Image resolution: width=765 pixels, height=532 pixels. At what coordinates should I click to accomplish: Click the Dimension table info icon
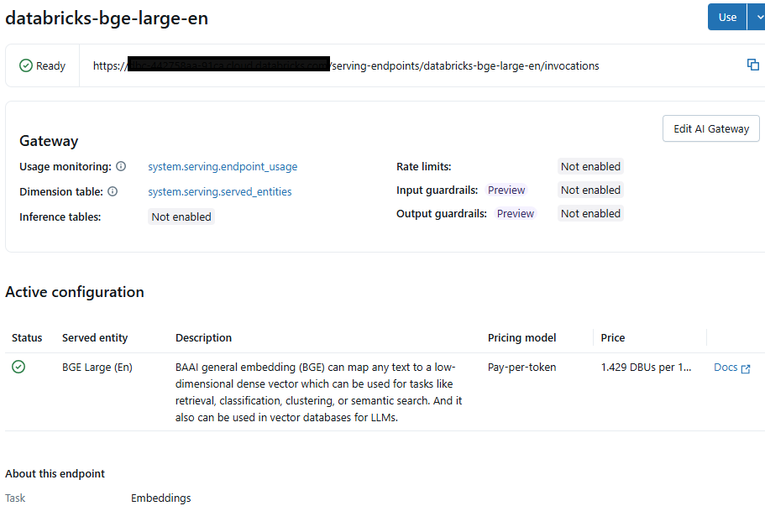(113, 191)
